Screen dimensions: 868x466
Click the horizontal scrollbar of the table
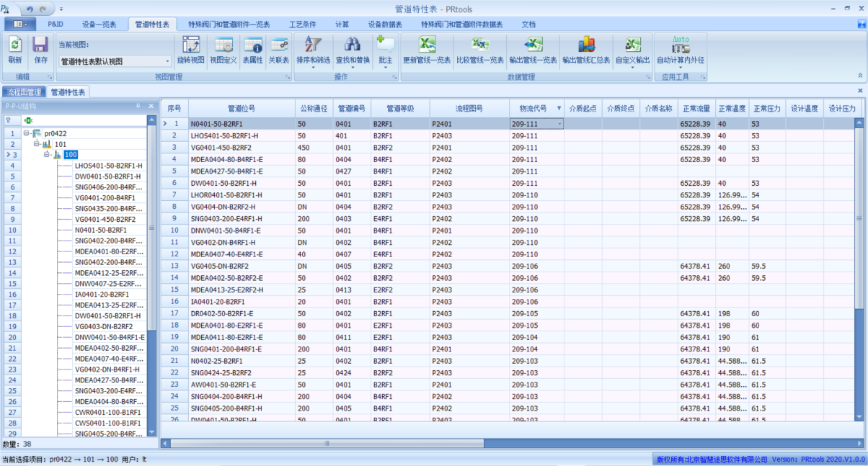pos(327,444)
